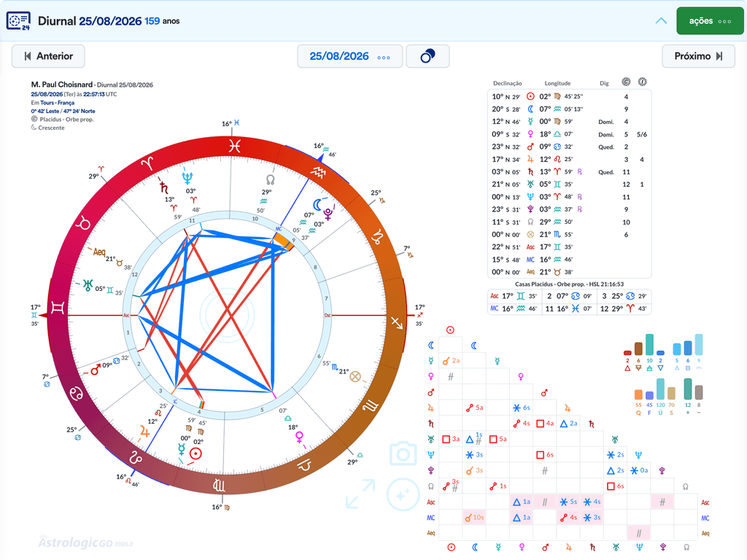Select the red Sun glyph in the chart wheel
The height and width of the screenshot is (560, 747).
point(196,454)
